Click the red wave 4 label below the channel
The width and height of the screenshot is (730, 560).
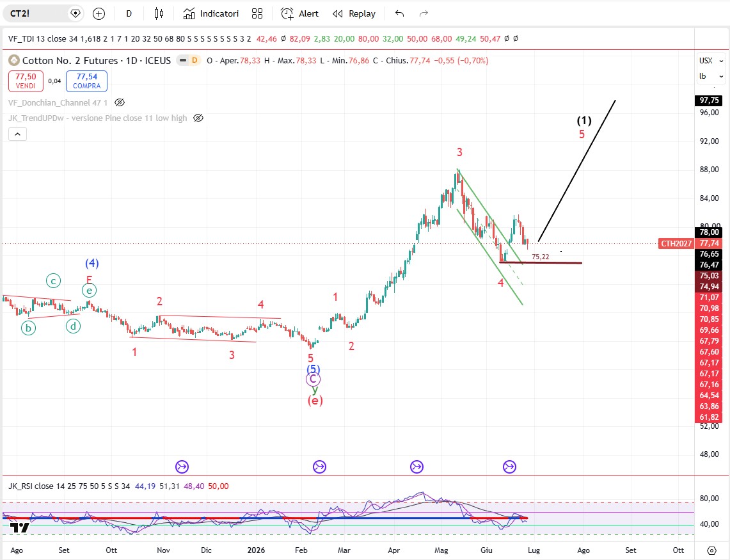point(500,283)
